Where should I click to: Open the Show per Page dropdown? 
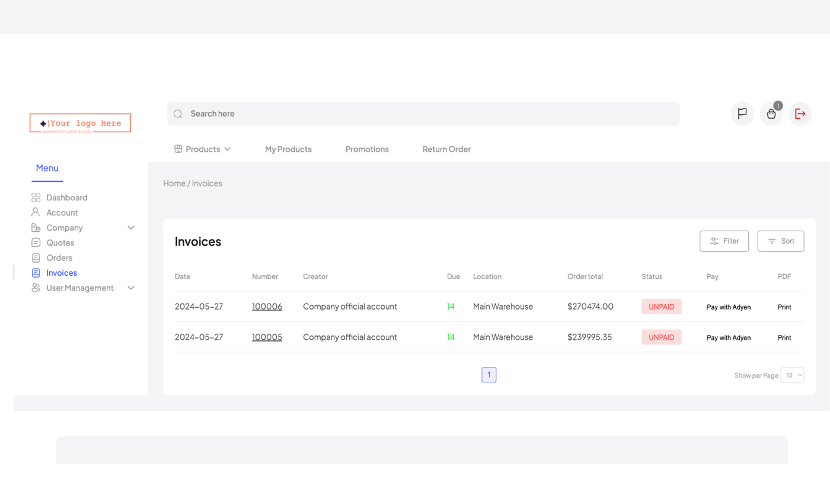coord(792,375)
